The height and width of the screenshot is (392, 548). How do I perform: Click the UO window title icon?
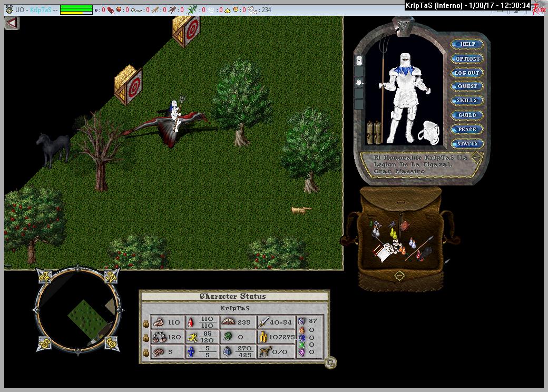point(9,10)
